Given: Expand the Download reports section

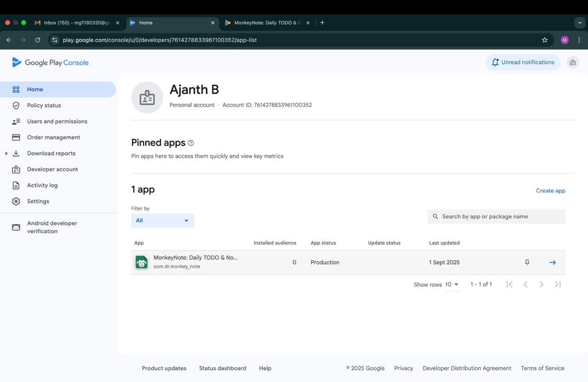Looking at the screenshot, I should [x=6, y=153].
